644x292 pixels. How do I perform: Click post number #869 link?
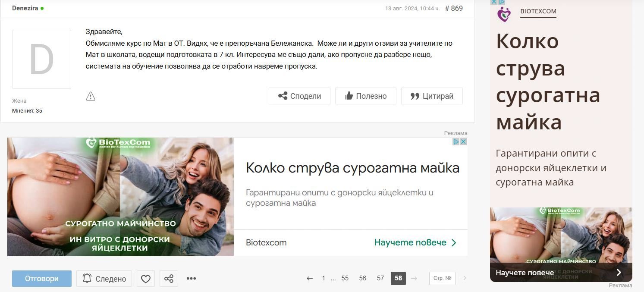[x=454, y=9]
